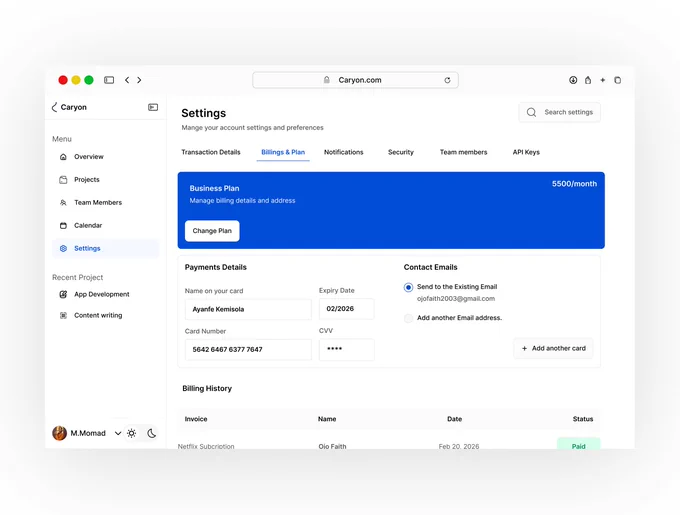Click the Status column header
680x515 pixels.
pos(583,419)
